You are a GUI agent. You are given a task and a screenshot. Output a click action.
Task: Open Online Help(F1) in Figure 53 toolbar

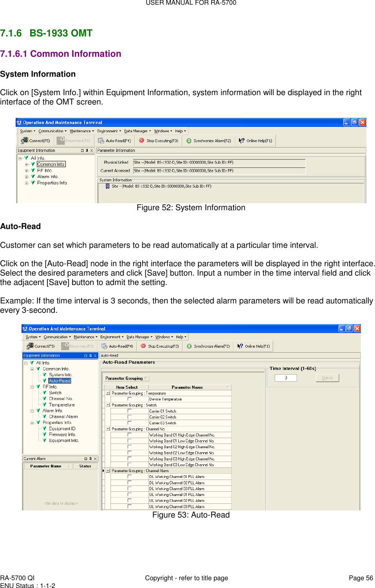tap(254, 346)
